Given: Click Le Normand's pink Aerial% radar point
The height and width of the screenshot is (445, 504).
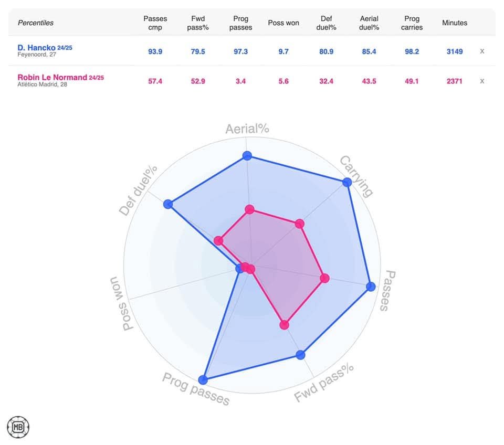Looking at the screenshot, I should [x=249, y=210].
